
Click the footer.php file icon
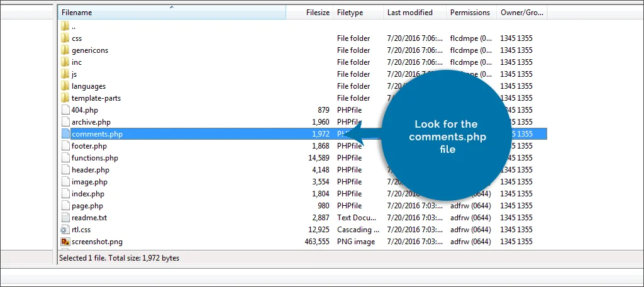[x=65, y=145]
